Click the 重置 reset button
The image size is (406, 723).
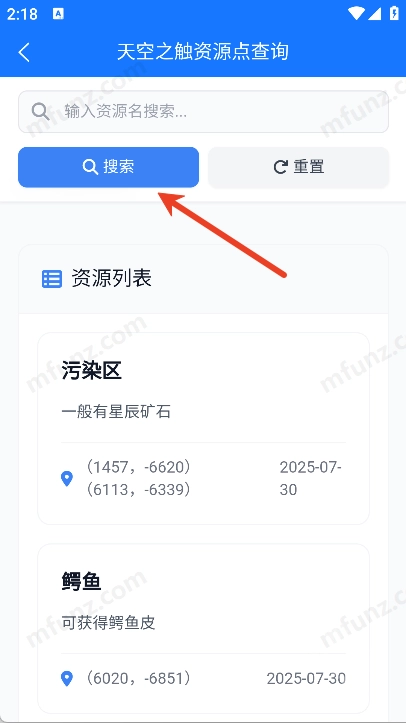(299, 167)
